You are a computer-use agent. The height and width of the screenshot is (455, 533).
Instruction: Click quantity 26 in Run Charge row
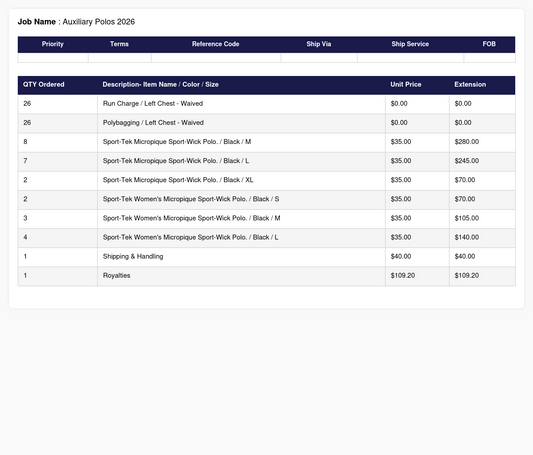click(x=27, y=104)
